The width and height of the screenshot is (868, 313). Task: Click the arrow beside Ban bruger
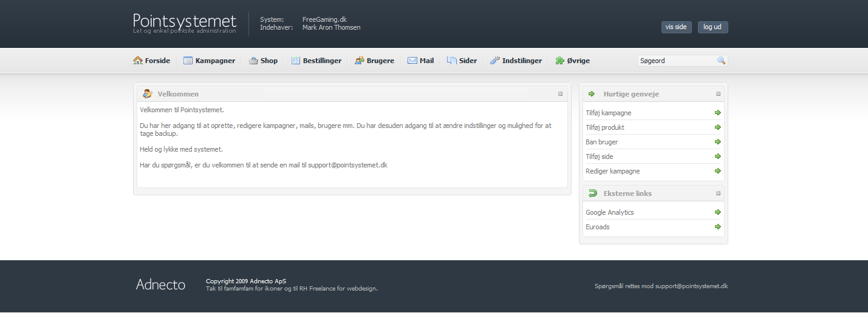(x=718, y=142)
